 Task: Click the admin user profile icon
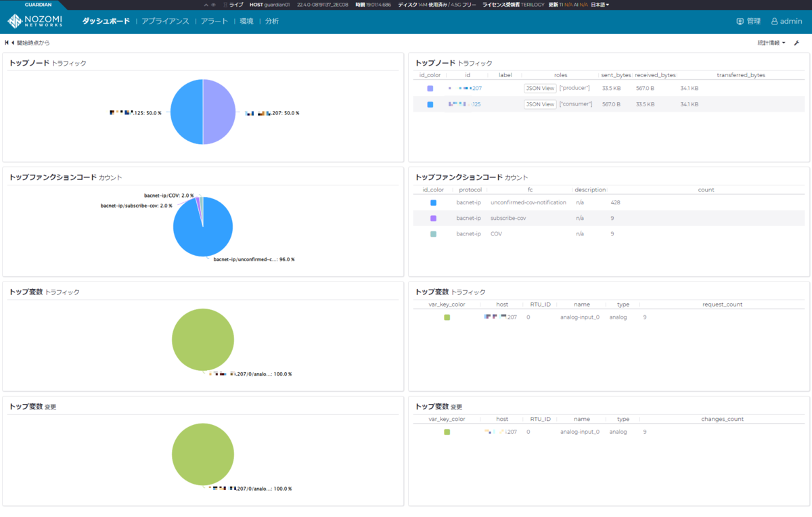click(x=775, y=22)
